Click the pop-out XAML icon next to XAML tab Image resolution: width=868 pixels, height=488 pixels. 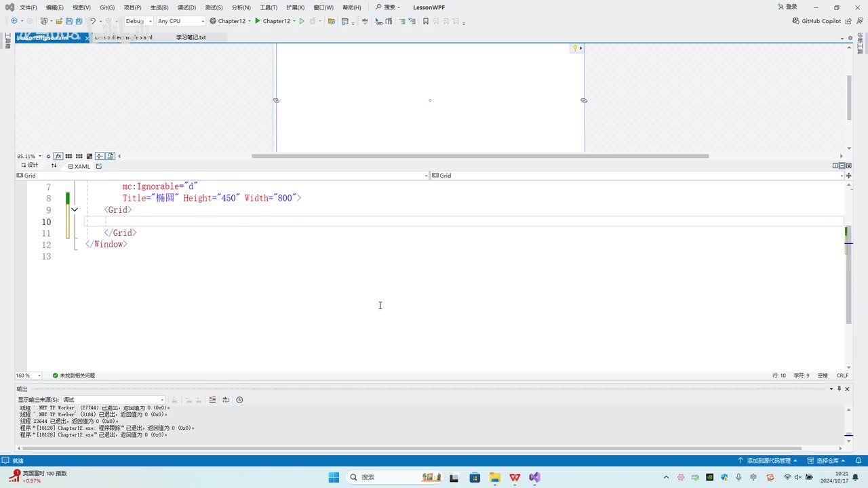point(98,166)
